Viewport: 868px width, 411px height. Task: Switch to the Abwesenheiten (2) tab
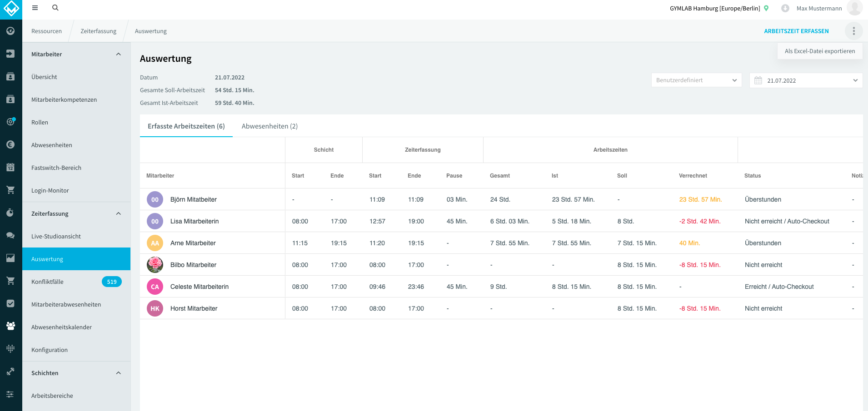tap(269, 126)
